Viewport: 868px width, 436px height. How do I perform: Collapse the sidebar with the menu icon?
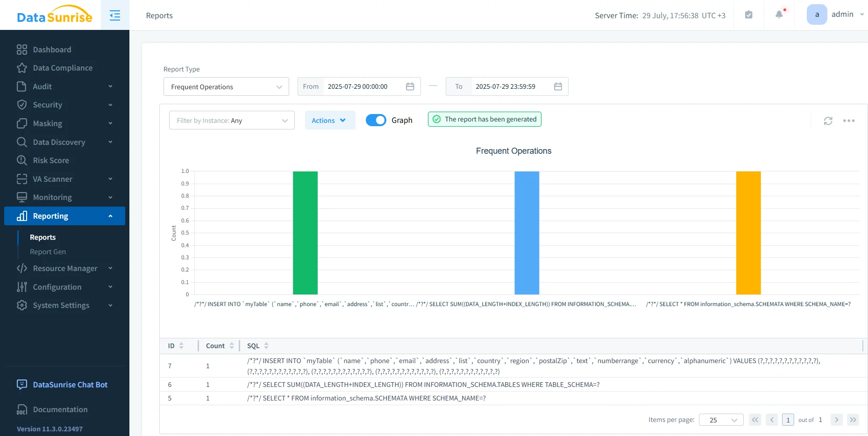[115, 15]
